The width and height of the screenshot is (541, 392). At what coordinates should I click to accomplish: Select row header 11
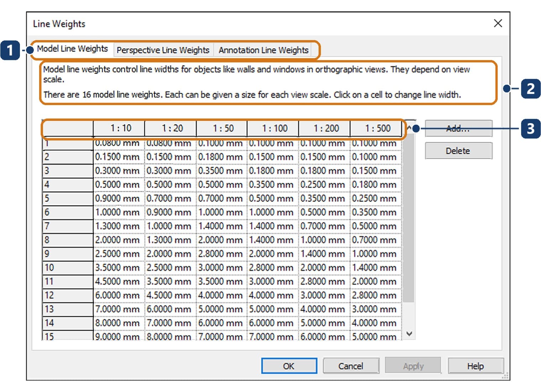(x=68, y=282)
